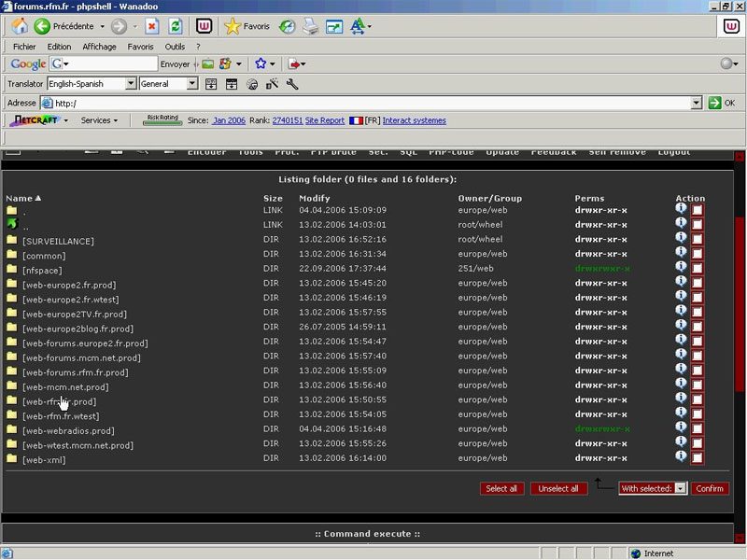Click the text size A icon
Viewport: 747px width, 560px height.
click(x=357, y=26)
